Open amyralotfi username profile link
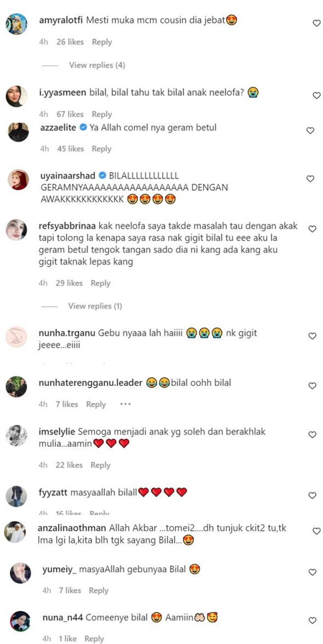Screen dimensions: 323x644 (61, 21)
